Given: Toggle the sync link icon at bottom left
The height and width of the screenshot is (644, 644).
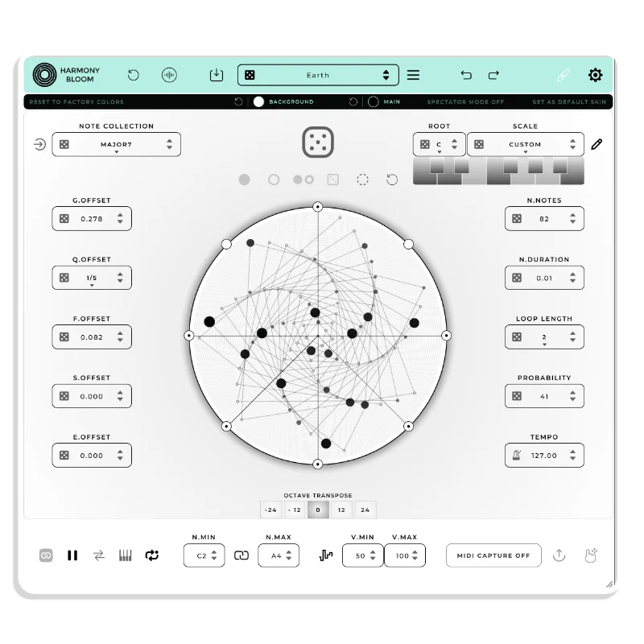Looking at the screenshot, I should point(46,555).
